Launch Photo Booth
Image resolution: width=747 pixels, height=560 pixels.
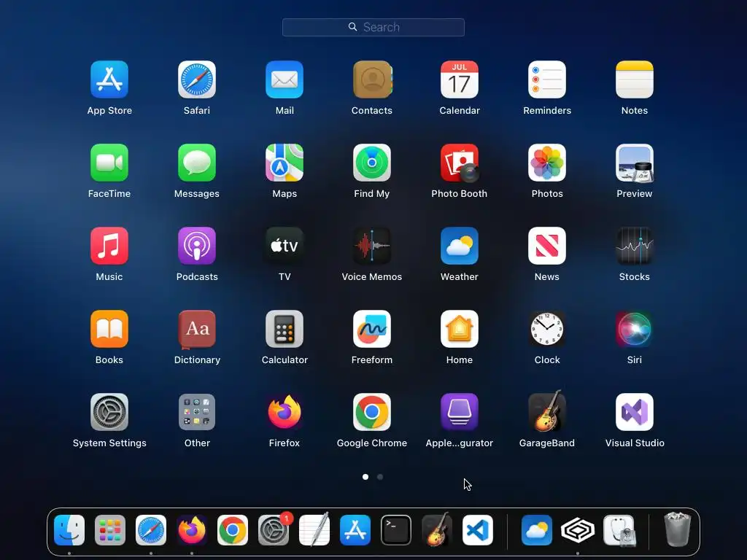point(460,163)
